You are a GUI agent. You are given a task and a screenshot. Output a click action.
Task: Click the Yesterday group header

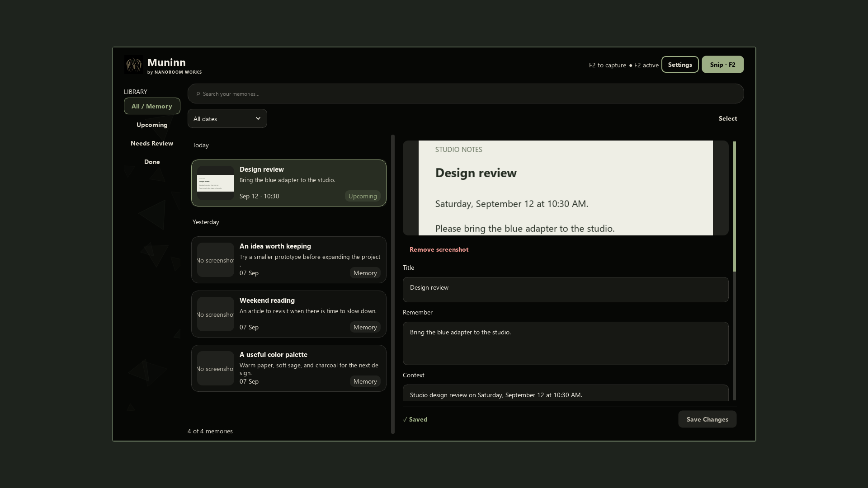click(x=206, y=222)
